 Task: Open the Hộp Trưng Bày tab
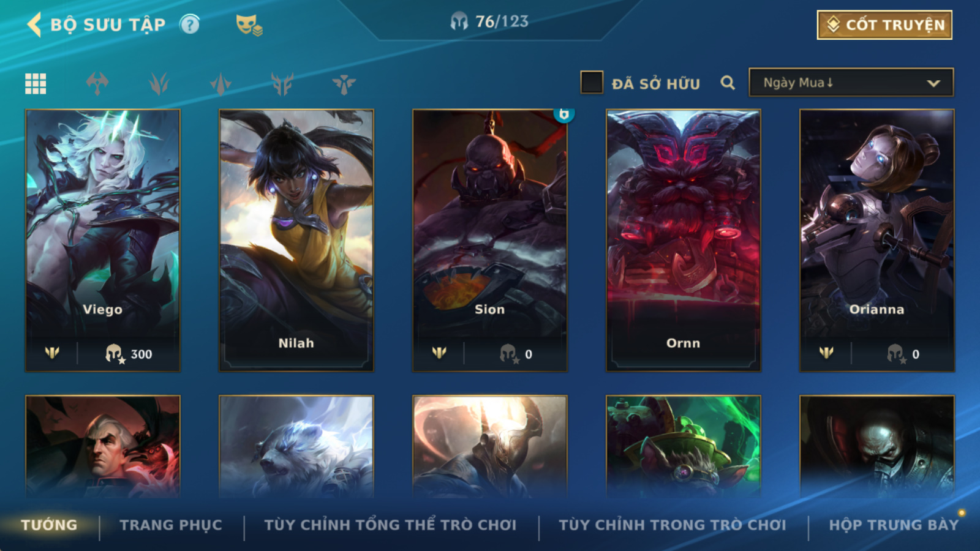point(894,525)
